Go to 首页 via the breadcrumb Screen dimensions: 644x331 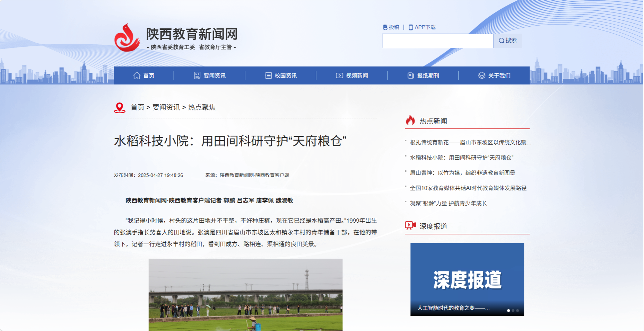point(137,107)
